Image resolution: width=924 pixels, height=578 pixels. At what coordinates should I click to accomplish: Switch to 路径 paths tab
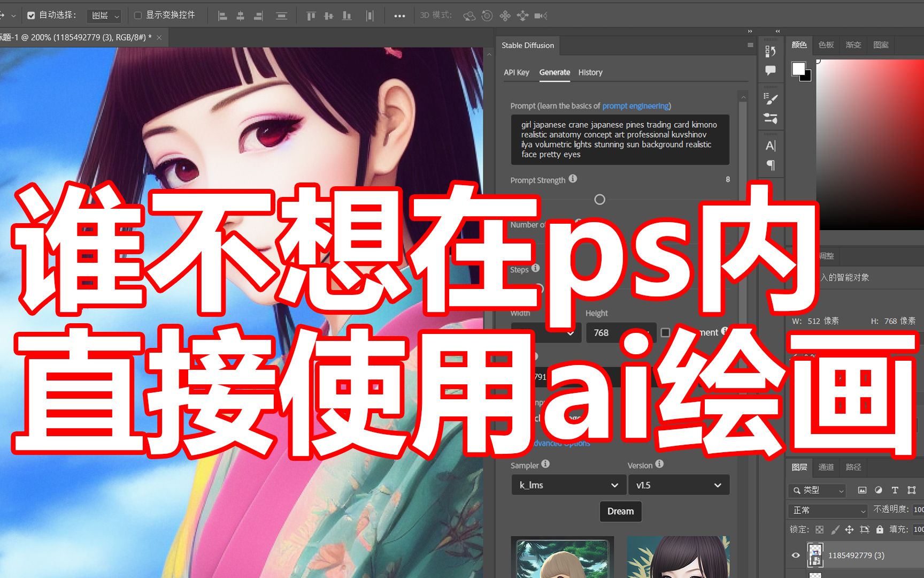853,467
